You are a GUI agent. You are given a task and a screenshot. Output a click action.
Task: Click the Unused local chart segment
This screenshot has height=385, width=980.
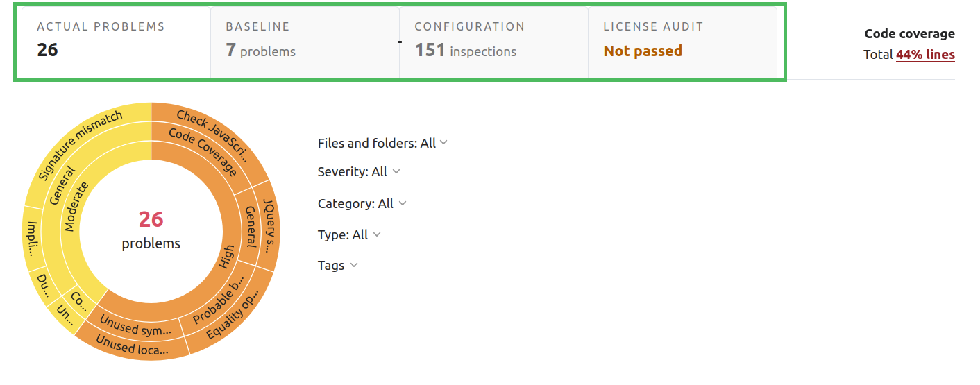click(x=133, y=345)
